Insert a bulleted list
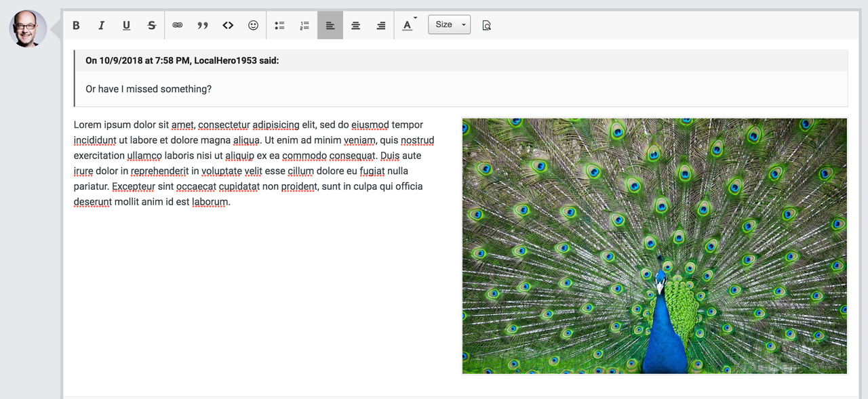 (279, 25)
